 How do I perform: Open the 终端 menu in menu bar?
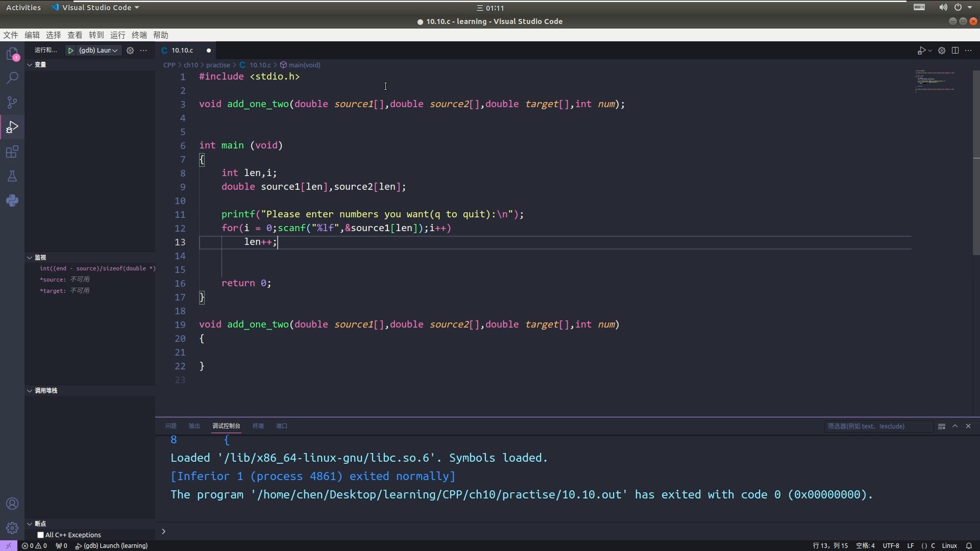[139, 35]
